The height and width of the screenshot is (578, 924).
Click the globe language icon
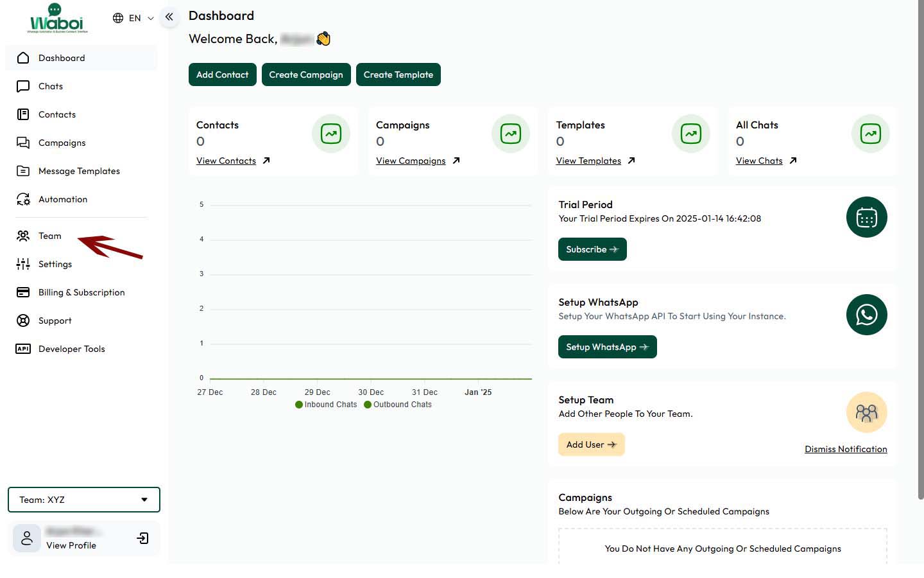pyautogui.click(x=118, y=18)
